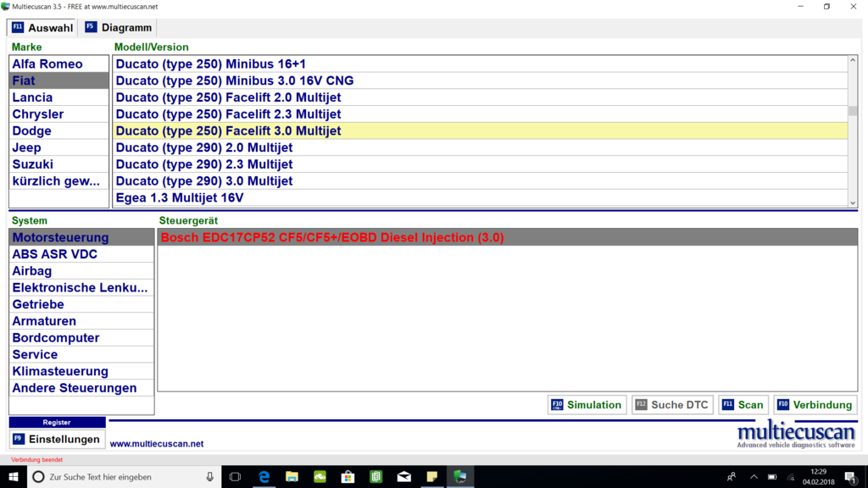Screen dimensions: 868x488
Task: Select Suzuki brand
Action: 58,164
